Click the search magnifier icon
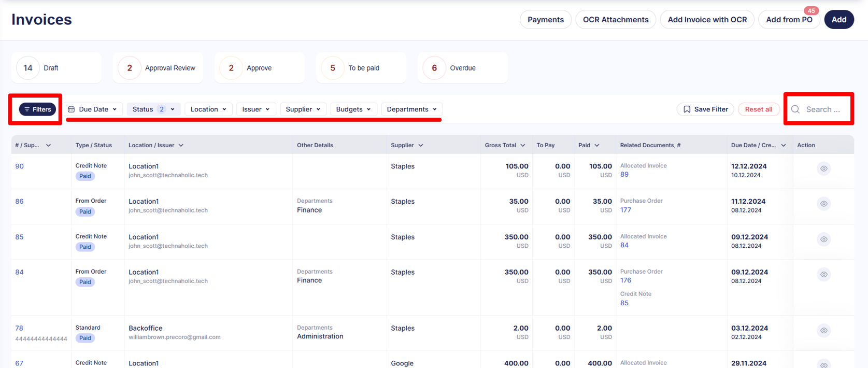This screenshot has height=368, width=868. (x=795, y=109)
